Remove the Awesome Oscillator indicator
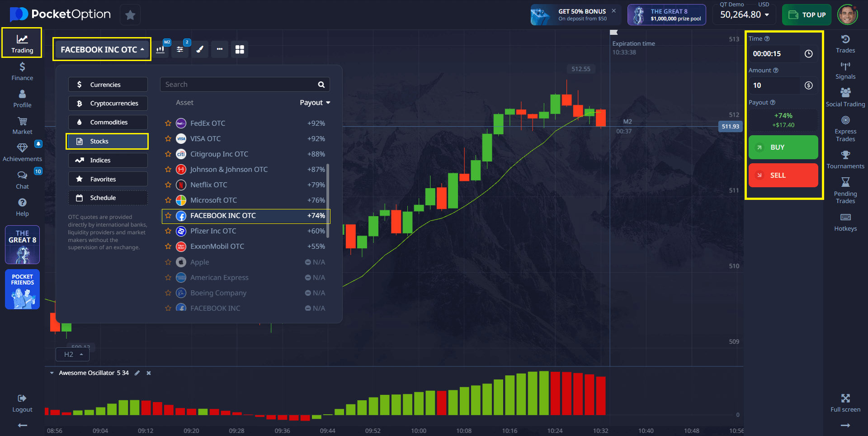The width and height of the screenshot is (868, 436). click(x=149, y=373)
